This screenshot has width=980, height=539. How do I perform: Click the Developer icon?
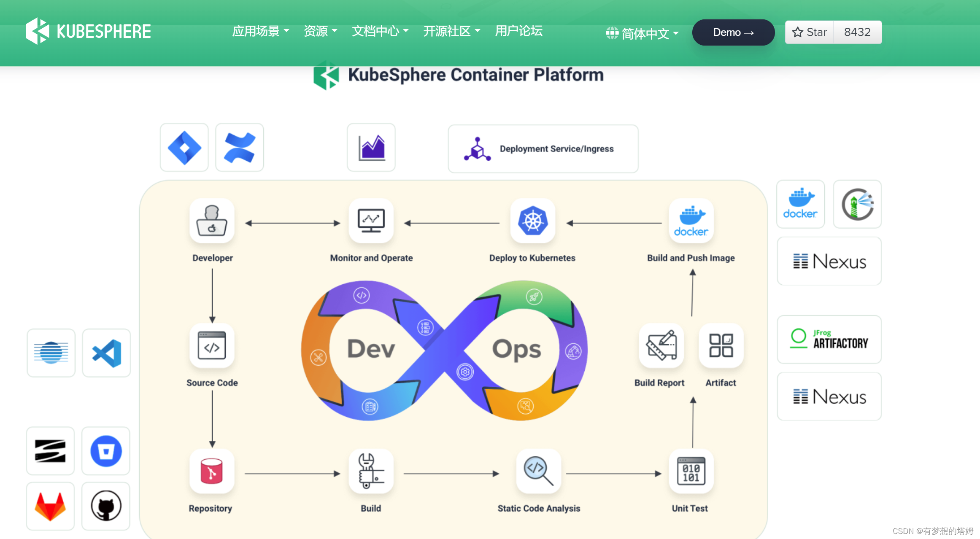212,221
